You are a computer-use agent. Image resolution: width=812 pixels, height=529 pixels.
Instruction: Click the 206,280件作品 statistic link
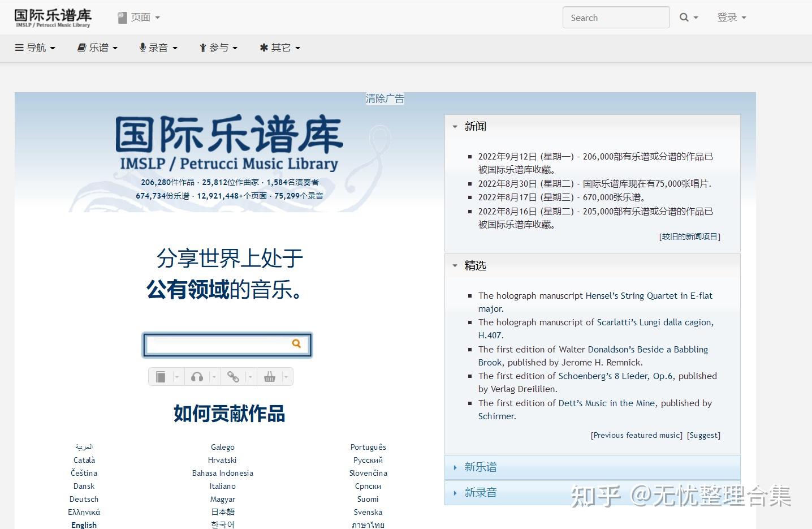coord(167,182)
